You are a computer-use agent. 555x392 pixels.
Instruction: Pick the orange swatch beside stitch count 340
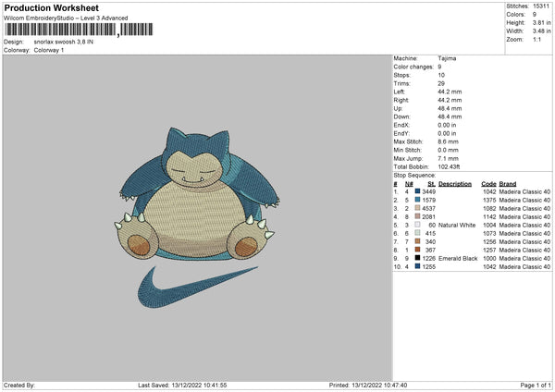click(417, 241)
